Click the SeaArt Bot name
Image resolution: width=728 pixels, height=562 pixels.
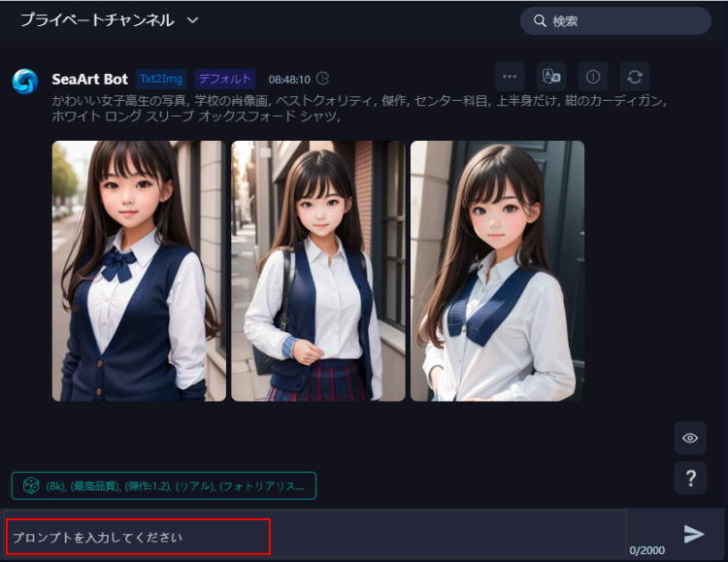90,79
